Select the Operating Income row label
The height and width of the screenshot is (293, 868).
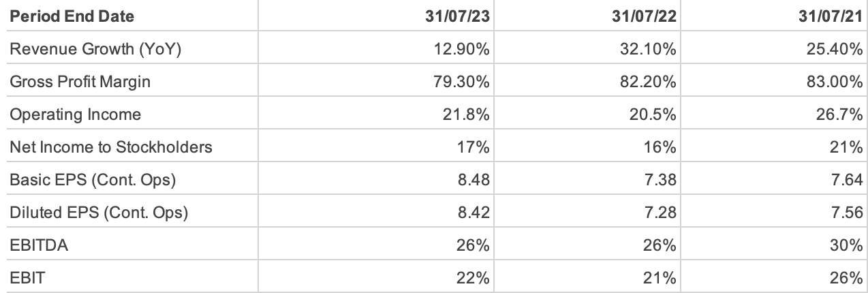pyautogui.click(x=75, y=114)
